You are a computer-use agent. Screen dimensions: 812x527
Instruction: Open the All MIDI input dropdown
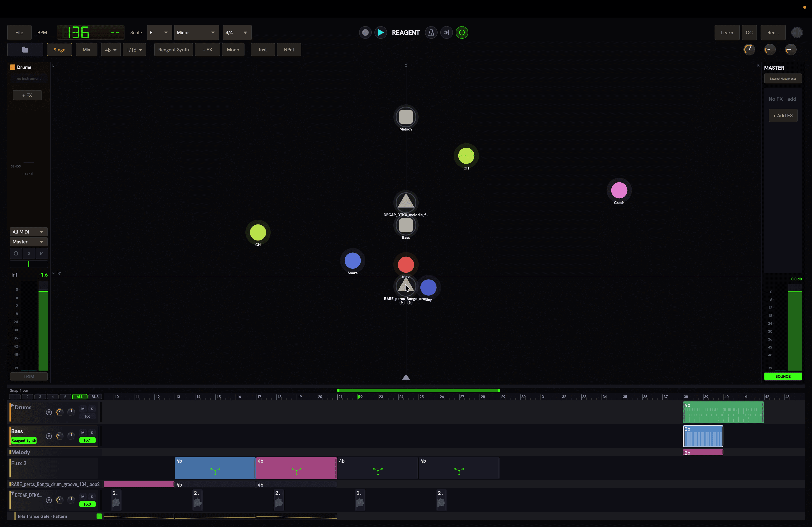(29, 232)
